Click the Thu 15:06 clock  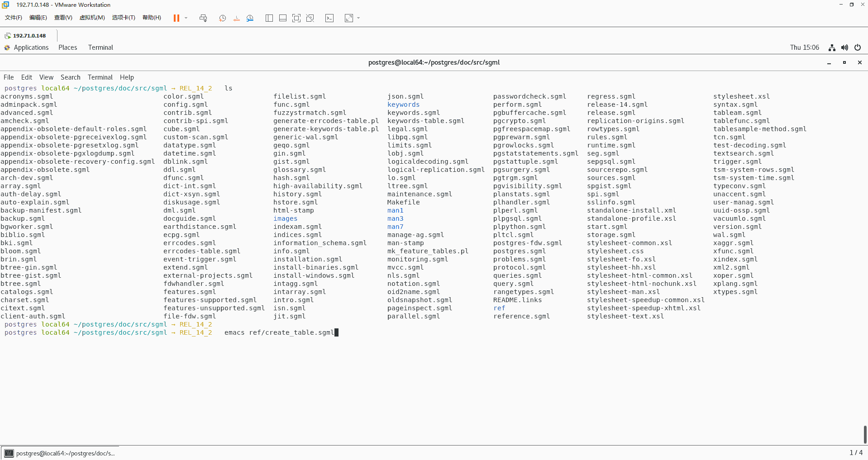coord(804,47)
